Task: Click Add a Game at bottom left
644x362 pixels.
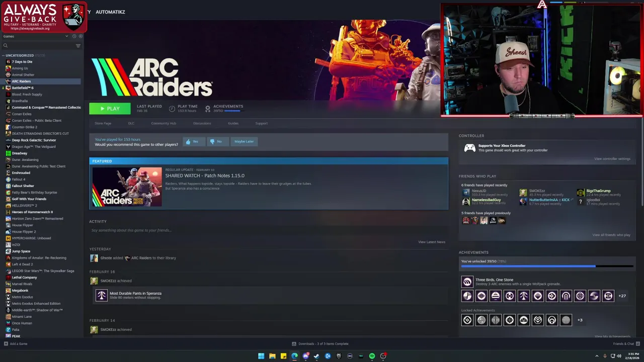Action: tap(16, 344)
